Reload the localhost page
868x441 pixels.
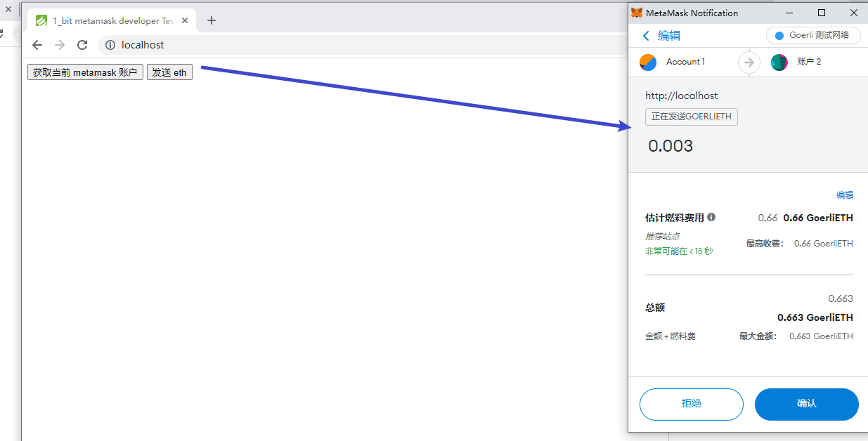click(x=82, y=45)
